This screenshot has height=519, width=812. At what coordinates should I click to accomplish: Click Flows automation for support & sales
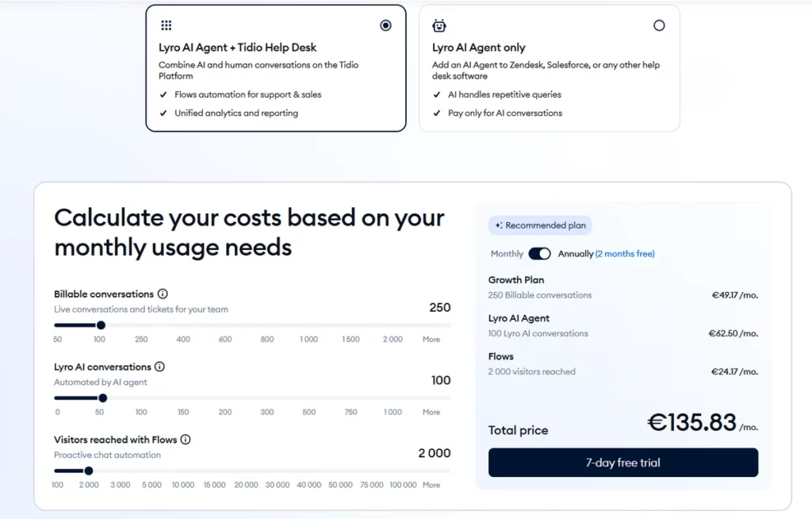247,94
